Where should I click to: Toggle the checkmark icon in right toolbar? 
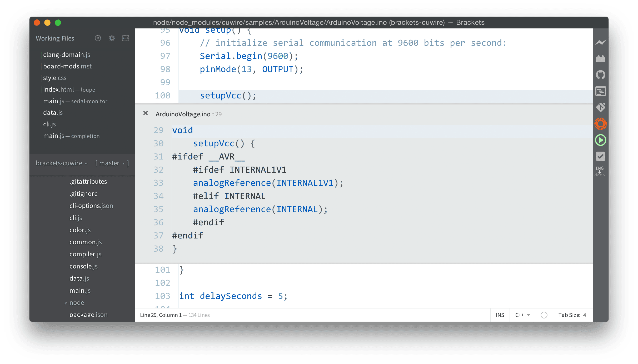[600, 156]
